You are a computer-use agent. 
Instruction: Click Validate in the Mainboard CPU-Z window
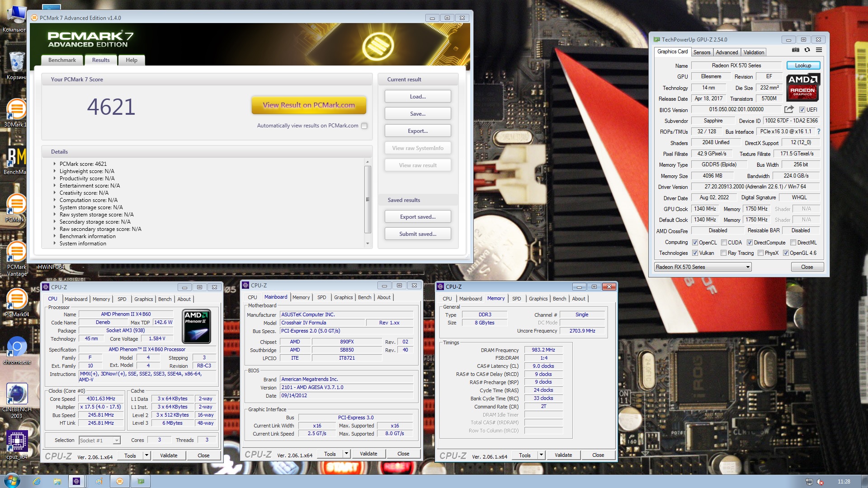(x=368, y=454)
